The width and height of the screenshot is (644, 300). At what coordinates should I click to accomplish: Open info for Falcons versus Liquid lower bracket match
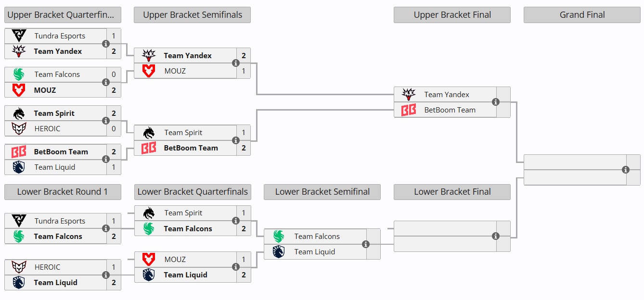(365, 244)
